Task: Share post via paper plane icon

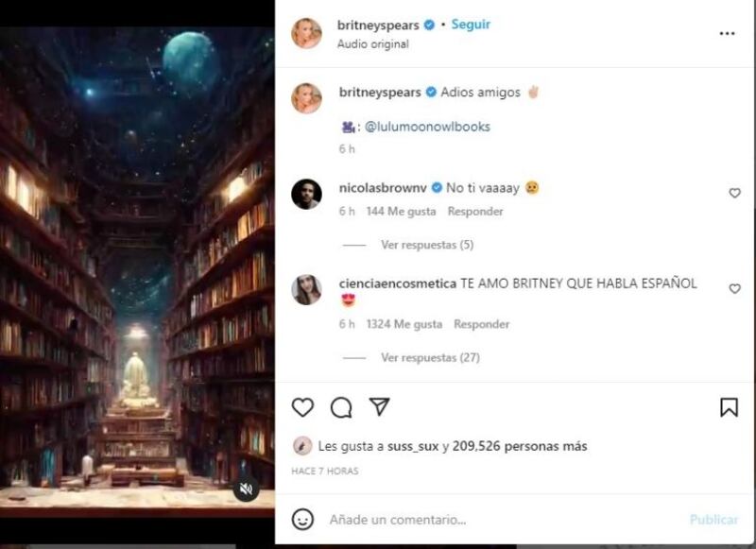Action: click(x=380, y=407)
